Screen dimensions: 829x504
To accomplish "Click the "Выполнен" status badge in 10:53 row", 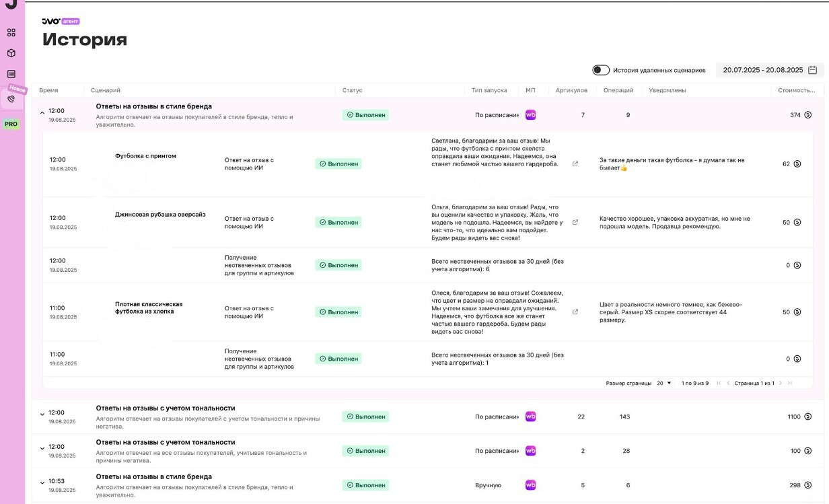I will (x=365, y=485).
